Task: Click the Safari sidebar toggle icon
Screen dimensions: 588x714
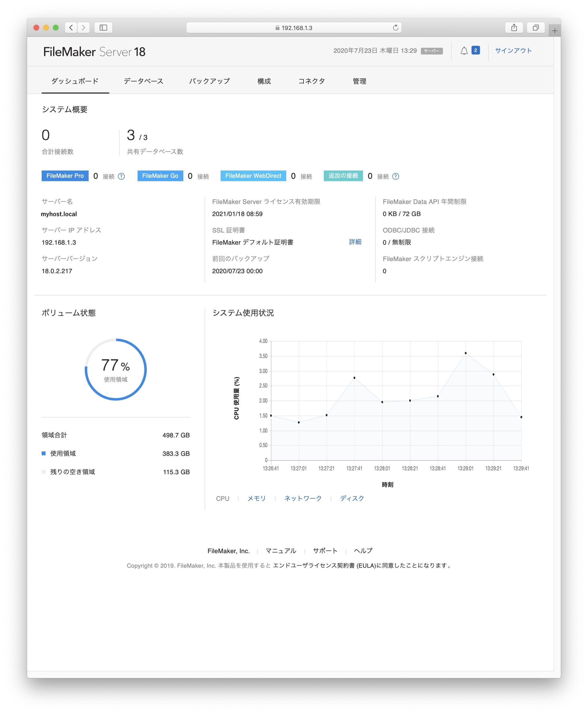Action: pyautogui.click(x=103, y=27)
